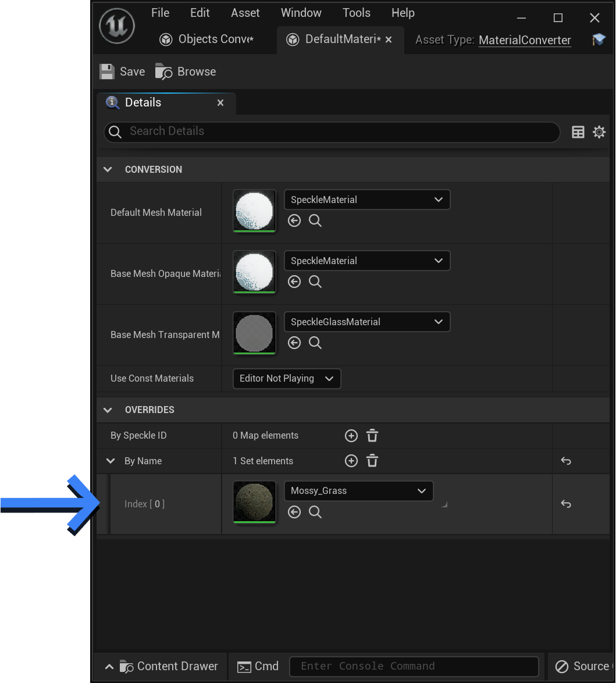The image size is (616, 683).
Task: Open Mossy_Grass material dropdown
Action: click(358, 491)
